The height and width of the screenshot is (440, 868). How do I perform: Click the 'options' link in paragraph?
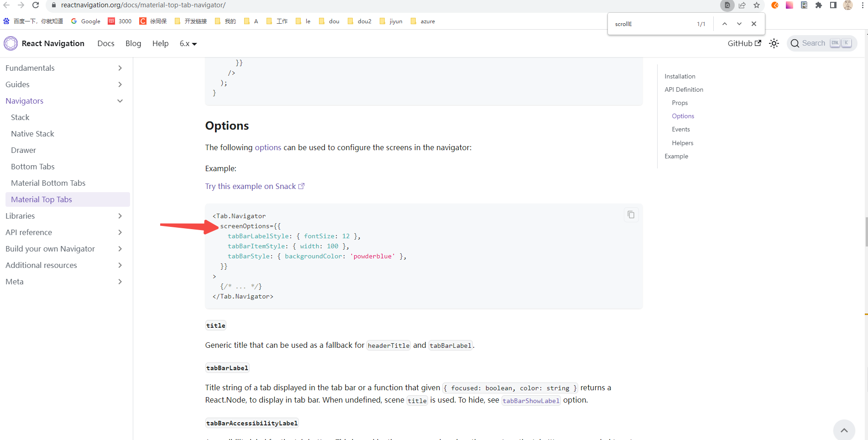pos(268,147)
